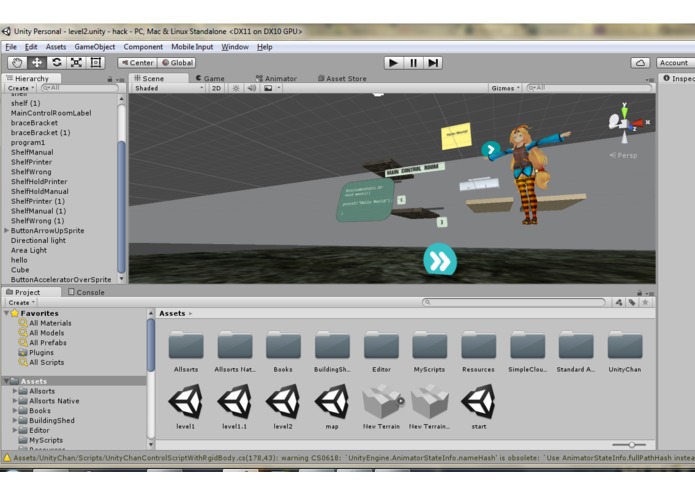Open Gizmos dropdown

[x=505, y=88]
